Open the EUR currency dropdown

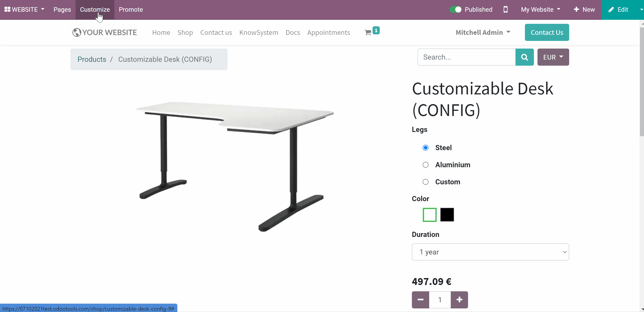click(553, 57)
